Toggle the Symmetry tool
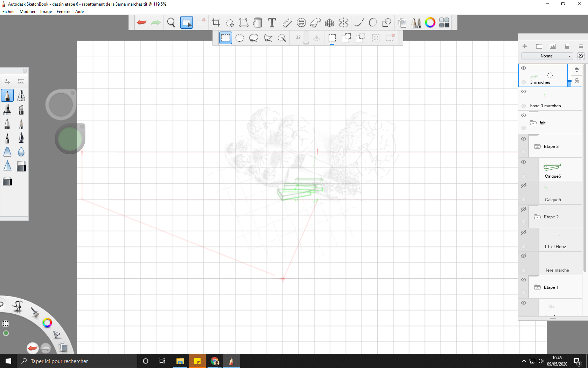The width and height of the screenshot is (588, 368). click(x=343, y=23)
